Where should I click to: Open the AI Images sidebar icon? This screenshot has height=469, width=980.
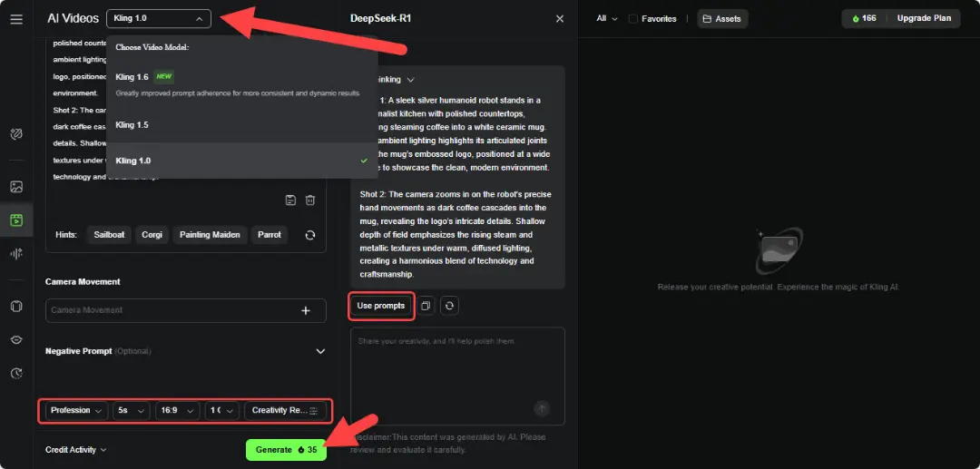click(x=17, y=187)
